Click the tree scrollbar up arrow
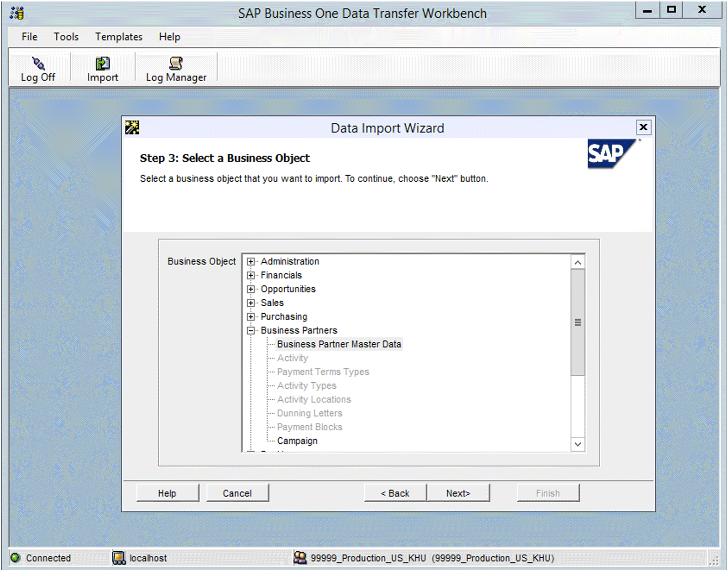 pyautogui.click(x=578, y=262)
